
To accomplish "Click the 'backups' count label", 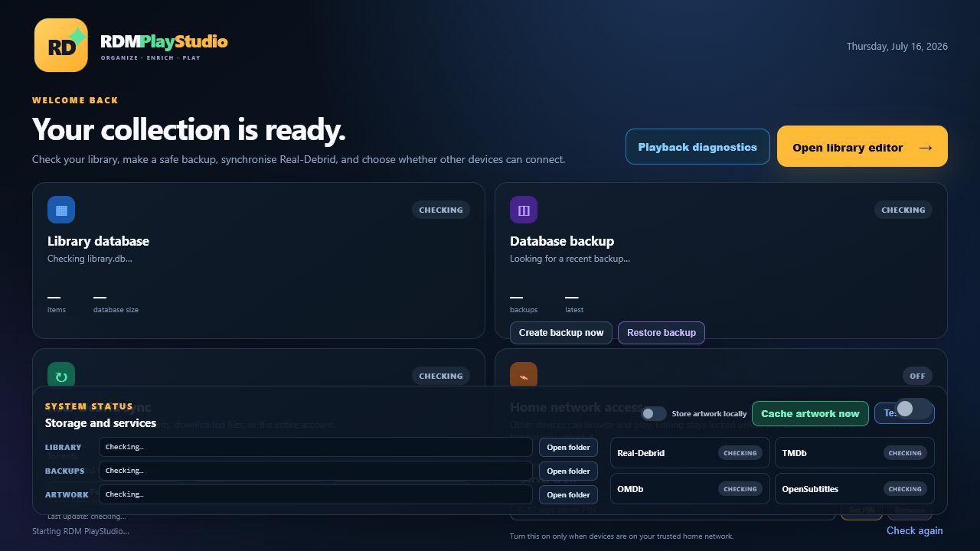I will 524,310.
